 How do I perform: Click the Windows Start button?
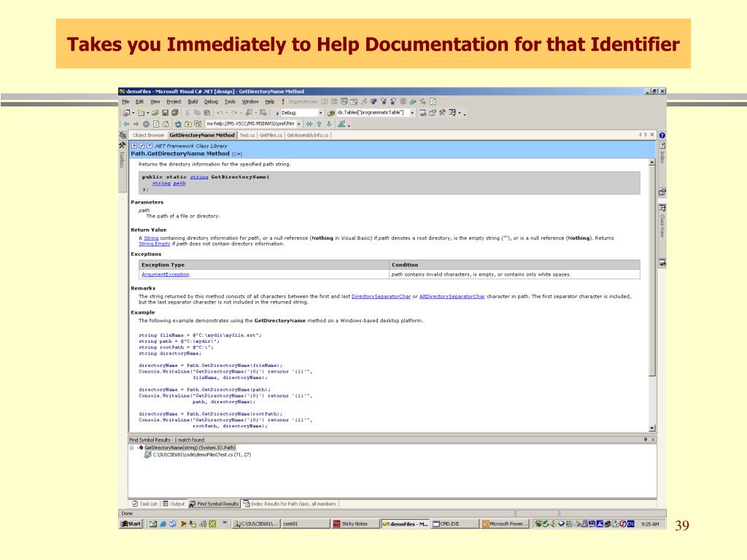(x=131, y=524)
